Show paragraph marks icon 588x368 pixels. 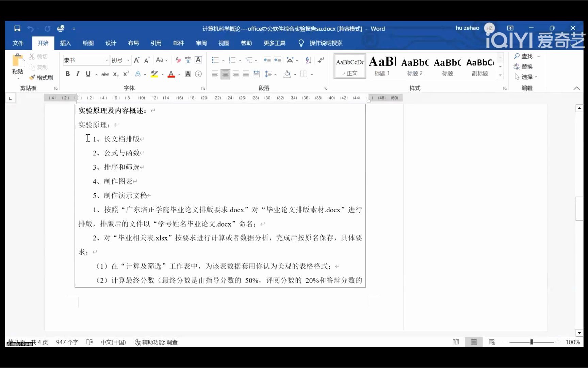[x=321, y=60]
